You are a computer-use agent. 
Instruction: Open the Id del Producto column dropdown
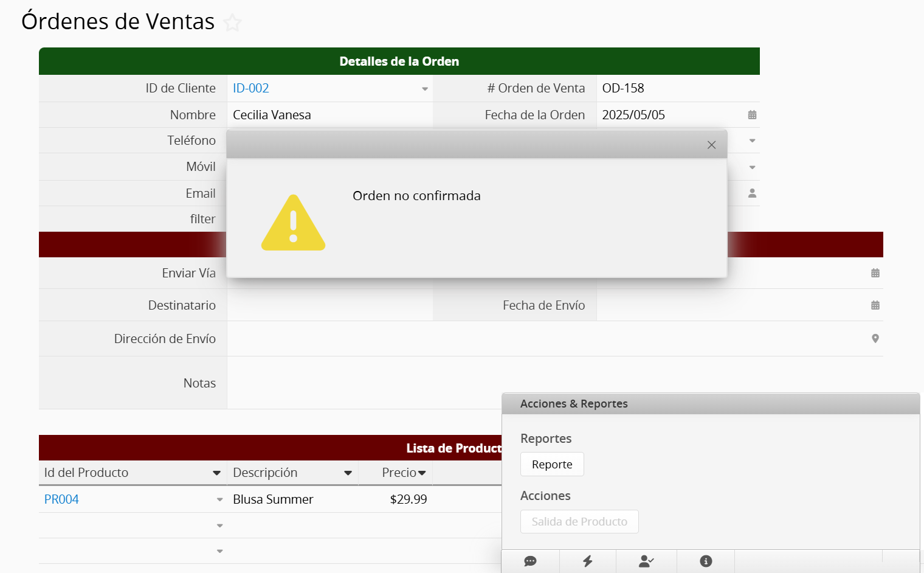(216, 473)
